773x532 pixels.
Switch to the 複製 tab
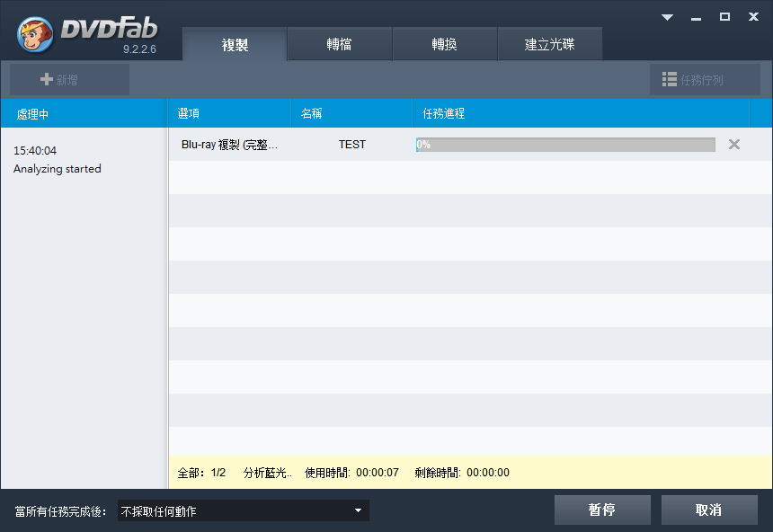[235, 45]
